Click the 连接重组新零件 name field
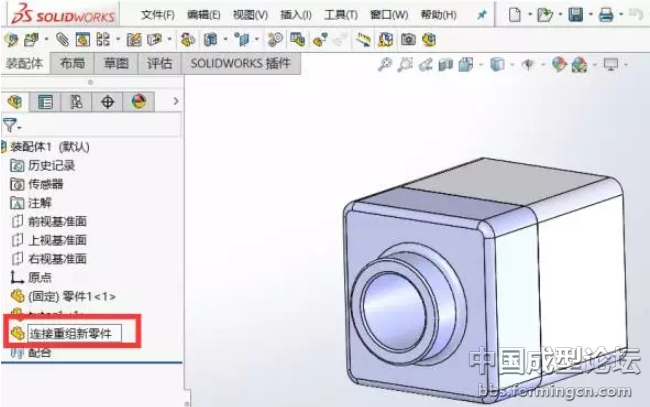The width and height of the screenshot is (650, 407). point(72,333)
